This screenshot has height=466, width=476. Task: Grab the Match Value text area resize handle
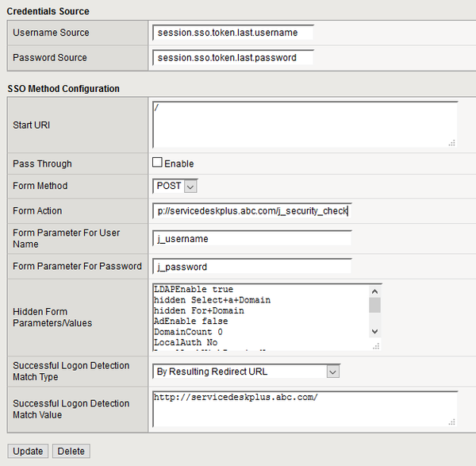(452, 422)
